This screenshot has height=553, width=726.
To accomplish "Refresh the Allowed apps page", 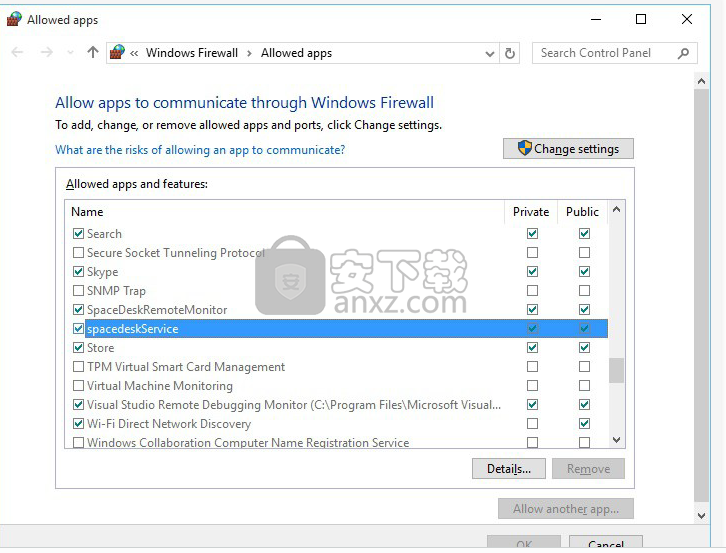I will click(510, 53).
